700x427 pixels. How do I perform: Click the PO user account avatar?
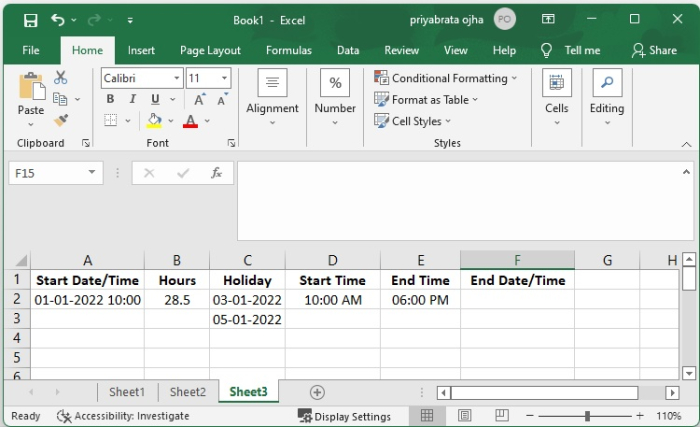[504, 19]
